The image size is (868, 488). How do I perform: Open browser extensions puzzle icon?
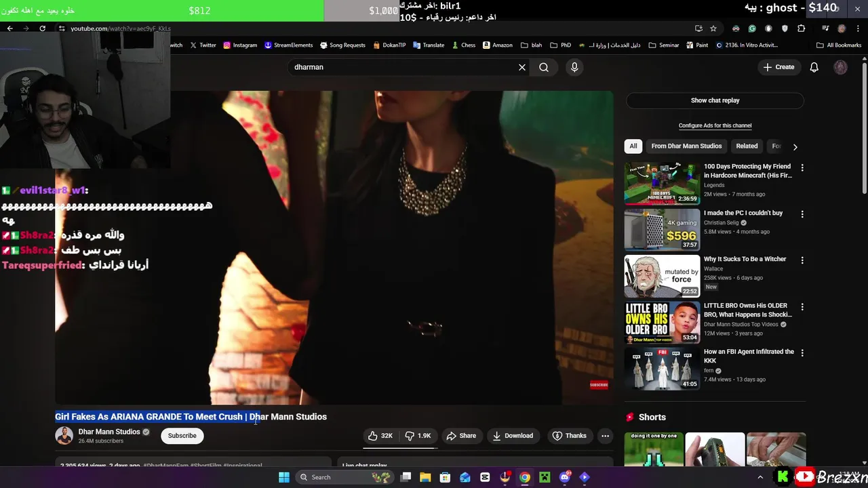click(802, 28)
